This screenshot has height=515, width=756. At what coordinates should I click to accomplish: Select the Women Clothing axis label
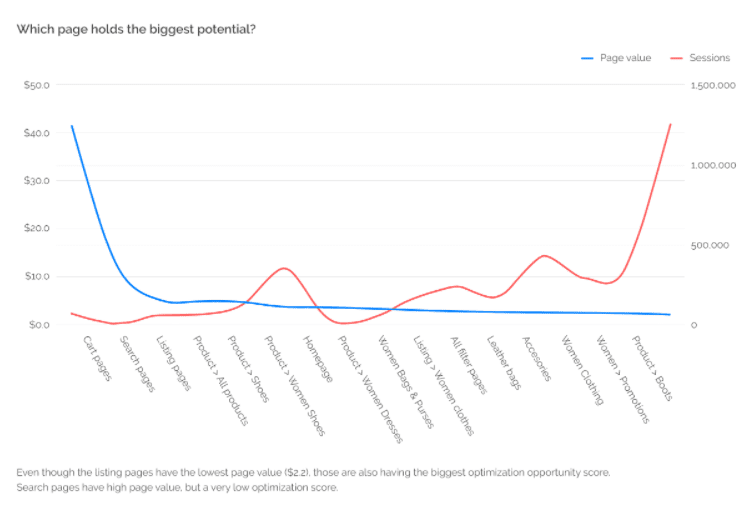[582, 370]
